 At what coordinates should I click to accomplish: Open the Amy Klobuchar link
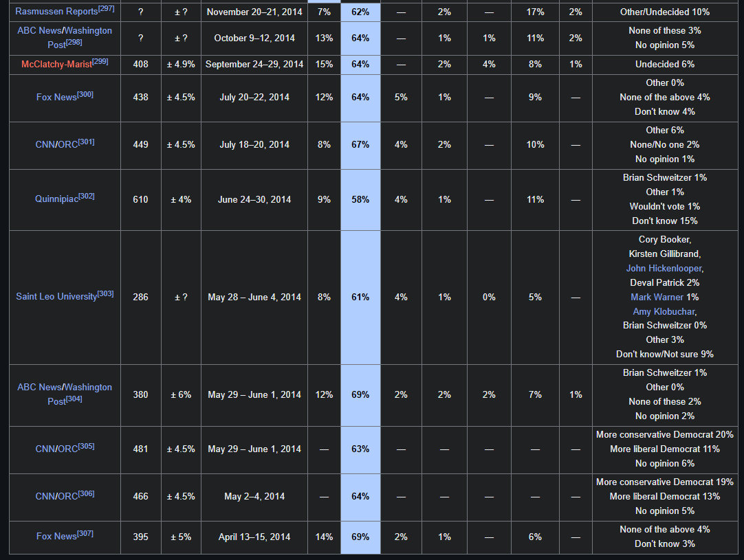[664, 311]
